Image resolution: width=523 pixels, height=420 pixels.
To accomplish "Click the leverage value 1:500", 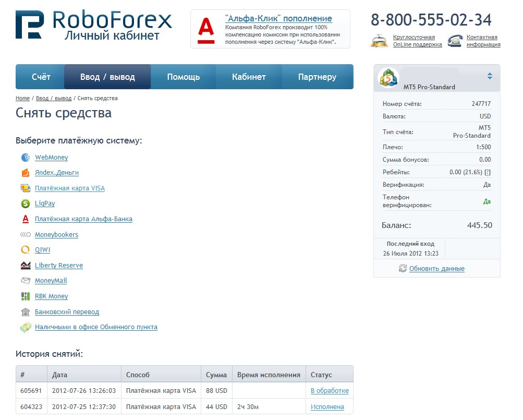I will click(483, 147).
